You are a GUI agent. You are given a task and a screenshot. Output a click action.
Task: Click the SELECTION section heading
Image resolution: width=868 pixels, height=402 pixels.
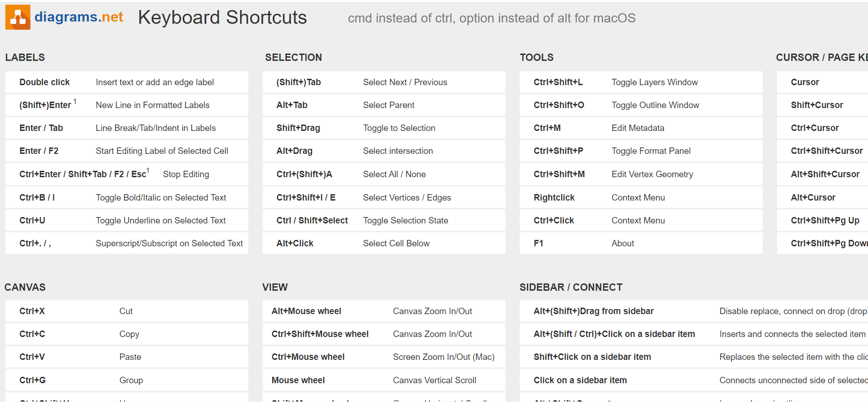pos(293,58)
